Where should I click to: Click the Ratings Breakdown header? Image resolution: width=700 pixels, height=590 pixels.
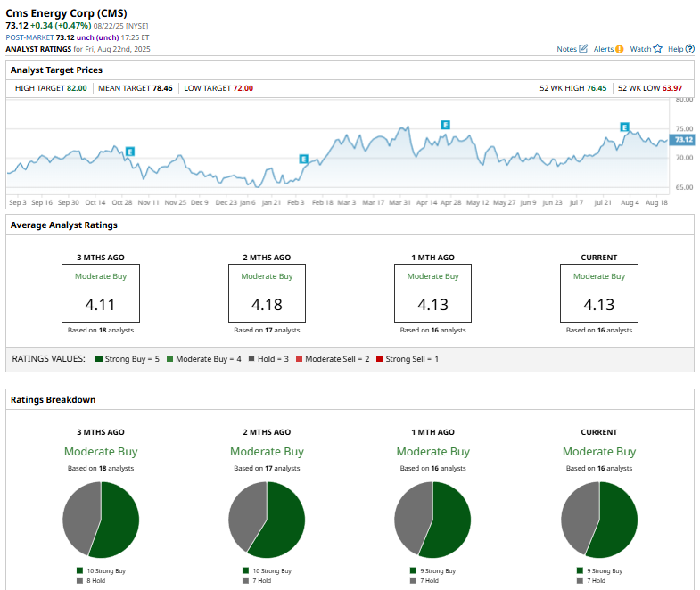pos(54,400)
